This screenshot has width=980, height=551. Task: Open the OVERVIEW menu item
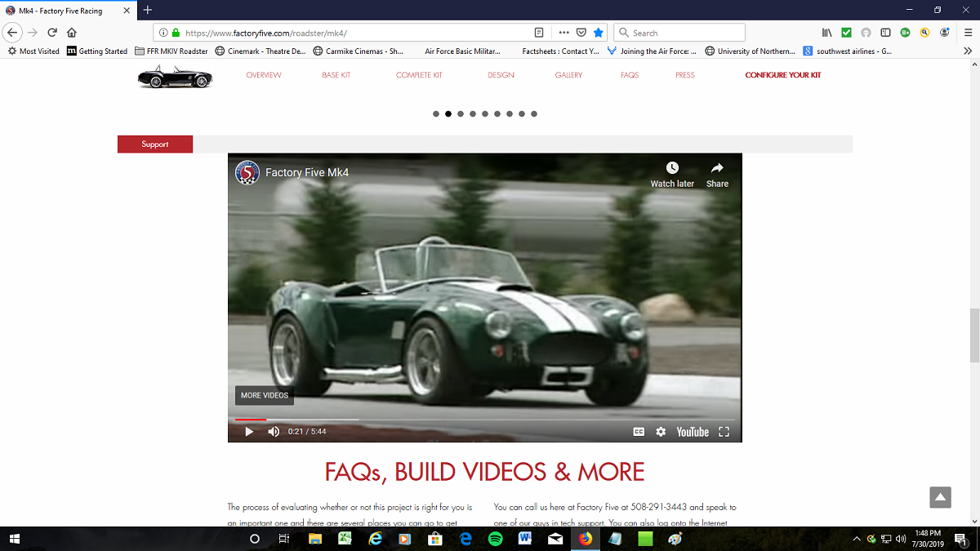(264, 75)
